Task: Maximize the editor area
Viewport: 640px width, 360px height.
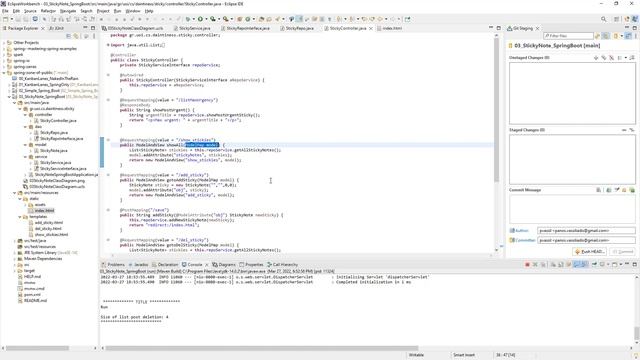Action: 498,28
